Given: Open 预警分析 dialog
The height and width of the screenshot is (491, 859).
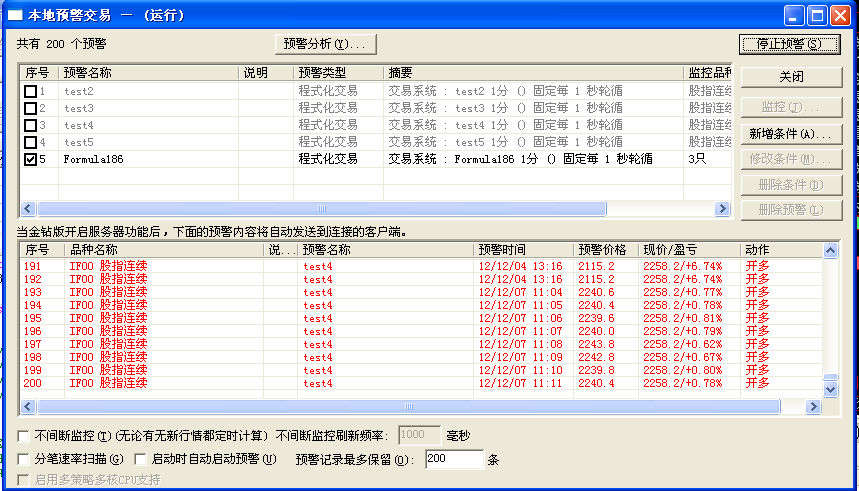Looking at the screenshot, I should pos(324,44).
